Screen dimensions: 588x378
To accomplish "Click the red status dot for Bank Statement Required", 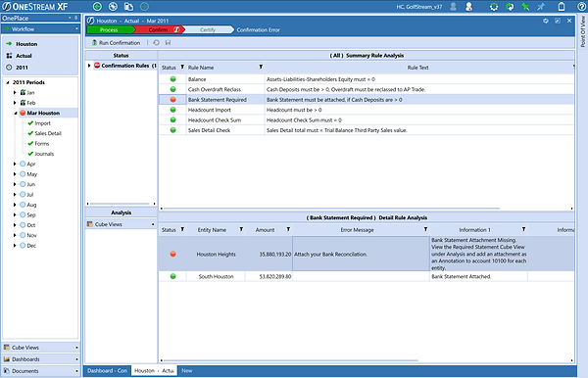I will pyautogui.click(x=172, y=99).
